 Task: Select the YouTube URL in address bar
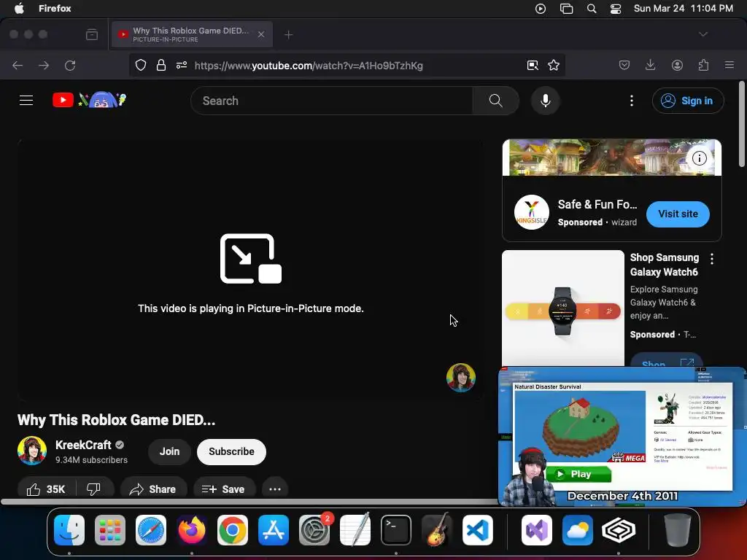(309, 66)
